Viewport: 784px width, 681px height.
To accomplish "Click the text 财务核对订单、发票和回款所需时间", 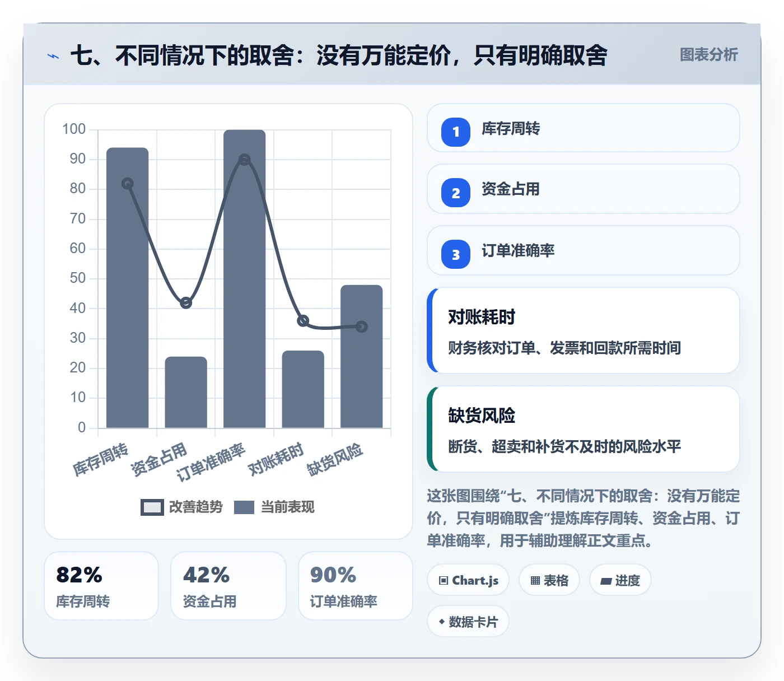I will click(564, 348).
